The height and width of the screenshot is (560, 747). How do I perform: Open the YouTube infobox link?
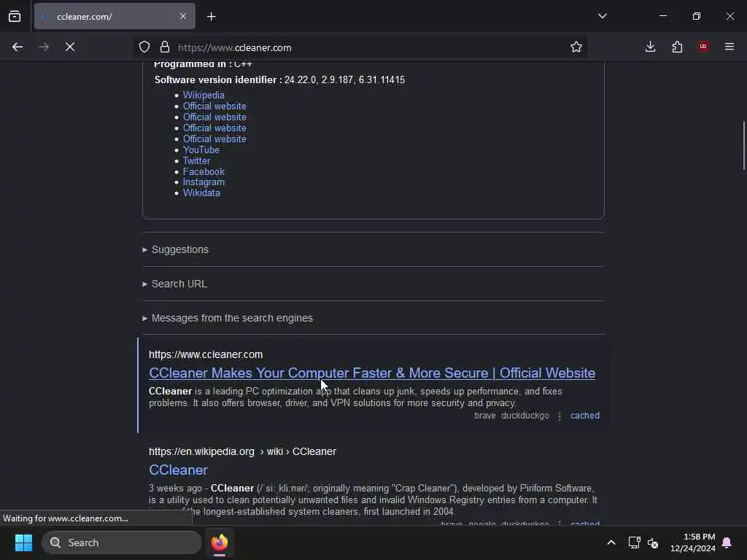[201, 150]
